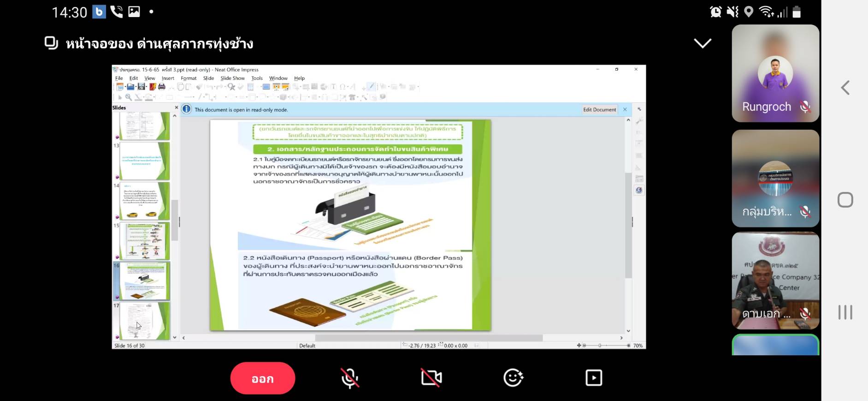Image resolution: width=868 pixels, height=401 pixels.
Task: Click the Print icon in the toolbar
Action: [x=162, y=87]
